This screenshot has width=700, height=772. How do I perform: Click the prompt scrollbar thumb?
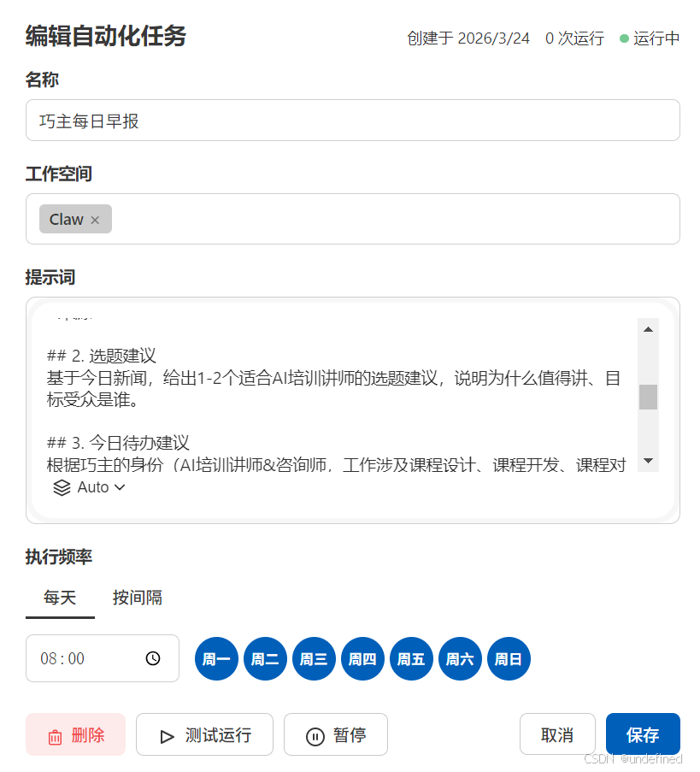point(649,397)
